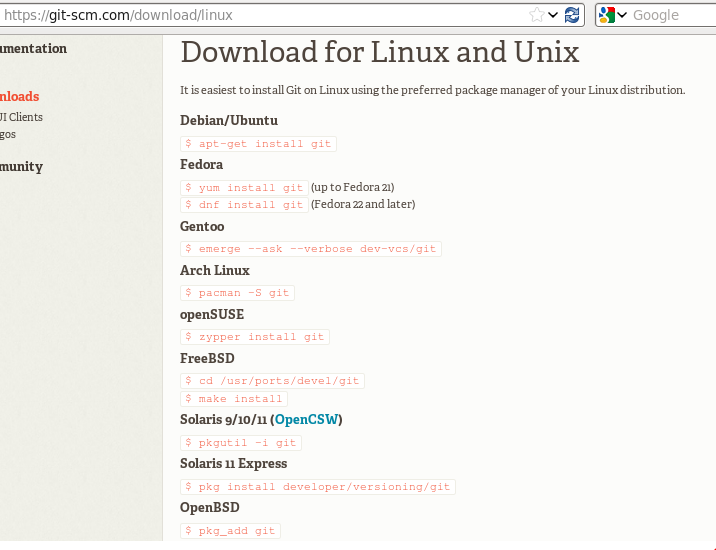Click the FreeBSD heading

click(x=207, y=359)
